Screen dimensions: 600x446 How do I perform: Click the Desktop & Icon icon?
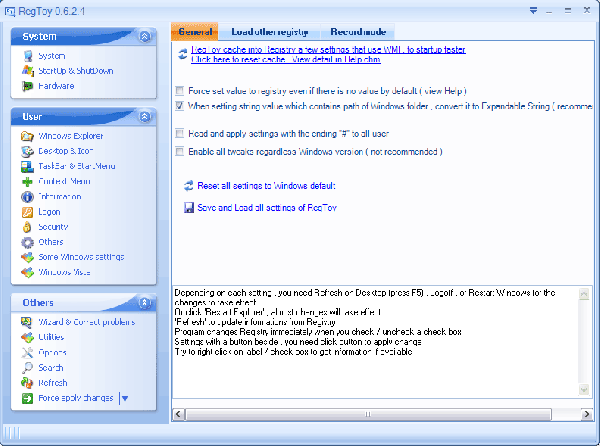pyautogui.click(x=28, y=151)
